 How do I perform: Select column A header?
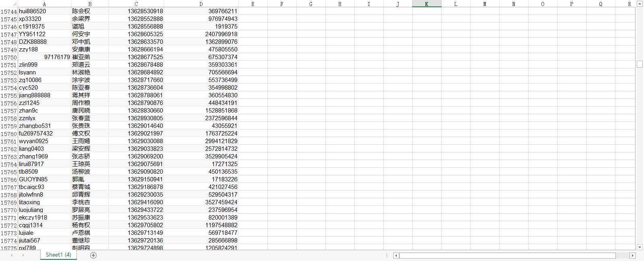pyautogui.click(x=44, y=4)
